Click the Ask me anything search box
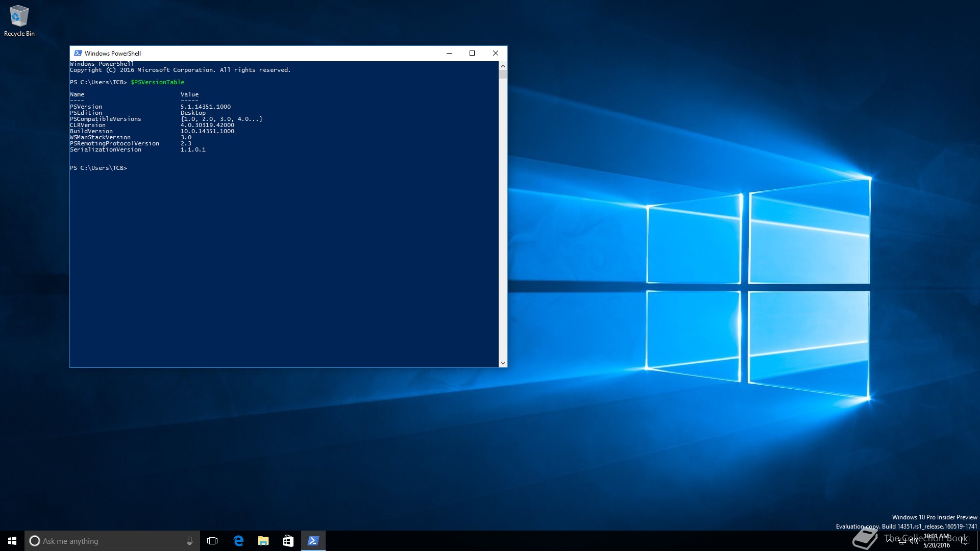This screenshot has height=551, width=980. tap(112, 541)
